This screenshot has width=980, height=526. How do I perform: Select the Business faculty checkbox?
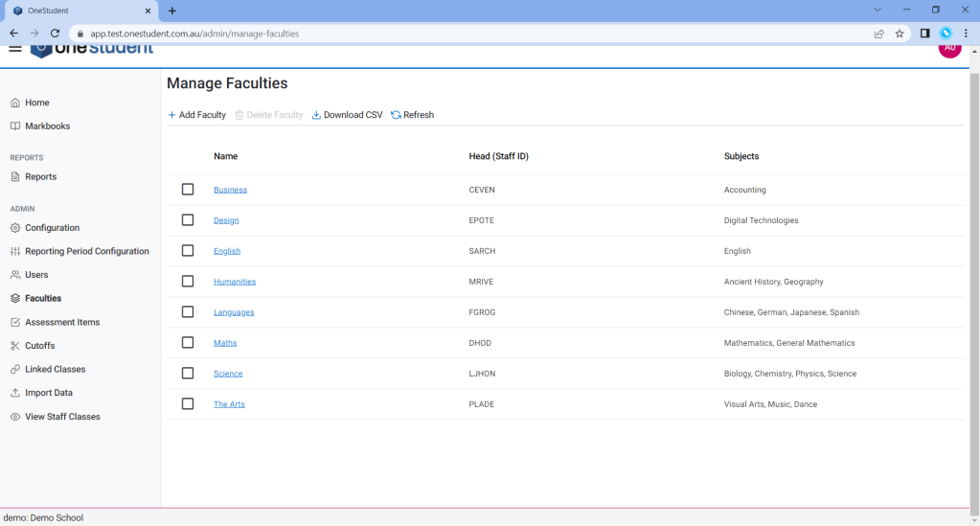pyautogui.click(x=188, y=190)
